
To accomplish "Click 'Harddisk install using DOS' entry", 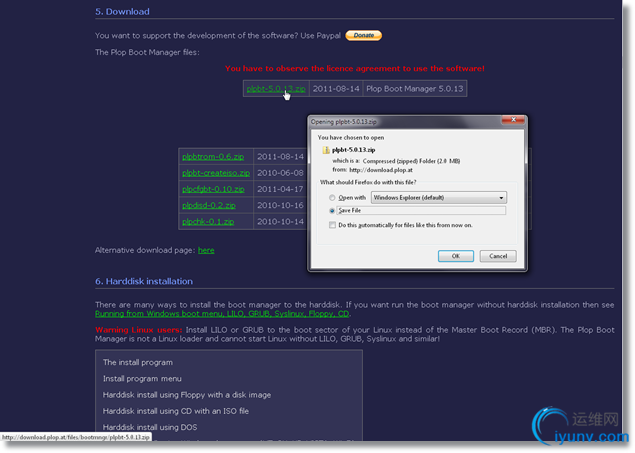I will point(150,427).
